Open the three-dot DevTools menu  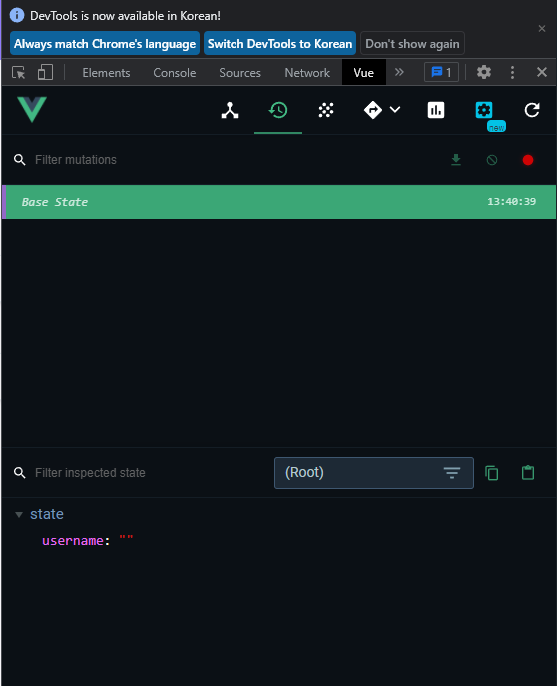[x=512, y=72]
